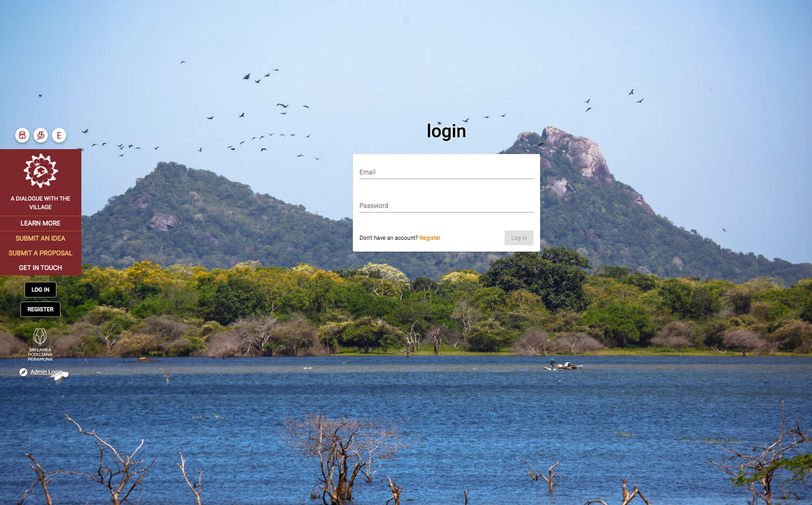
Task: Click the Sri Lanka Podujana Peramuna logo
Action: tap(40, 343)
